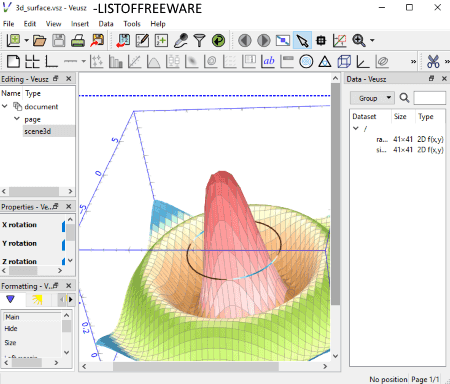
Task: Print the document using the printer icon
Action: click(x=78, y=41)
